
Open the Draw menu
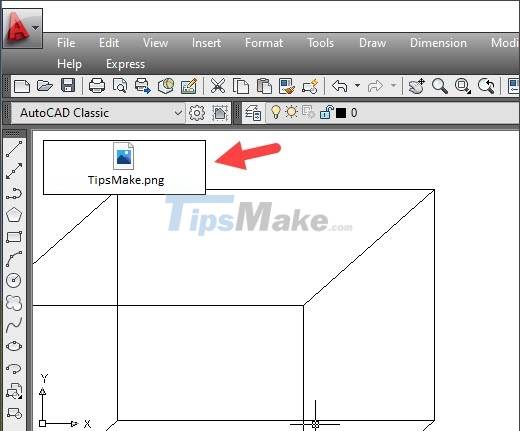click(x=372, y=43)
